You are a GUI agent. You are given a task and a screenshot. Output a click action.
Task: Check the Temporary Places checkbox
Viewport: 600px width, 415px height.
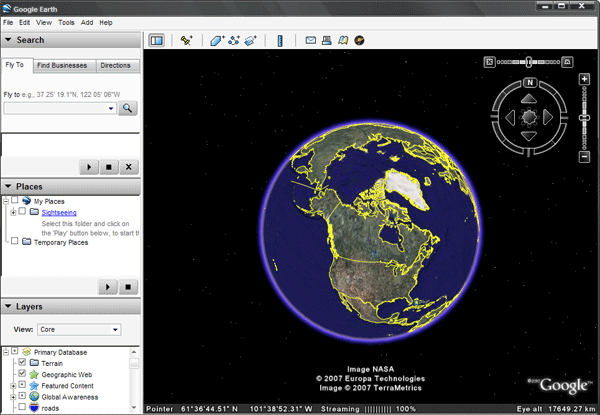(x=15, y=241)
